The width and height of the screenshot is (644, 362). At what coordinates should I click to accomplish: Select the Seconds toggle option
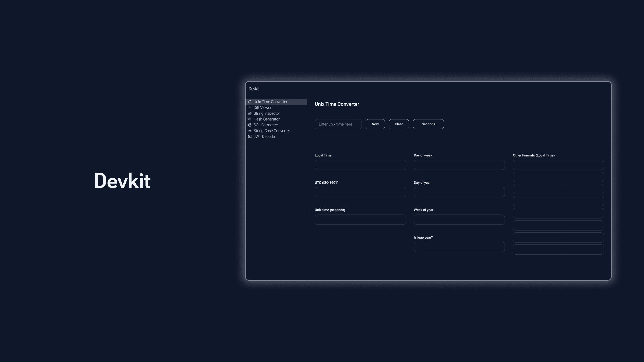pyautogui.click(x=428, y=124)
